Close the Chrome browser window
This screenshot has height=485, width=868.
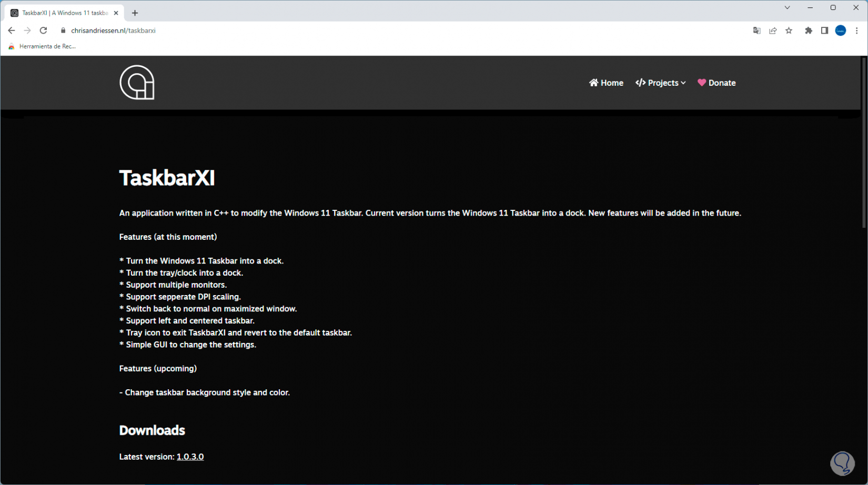pos(856,7)
